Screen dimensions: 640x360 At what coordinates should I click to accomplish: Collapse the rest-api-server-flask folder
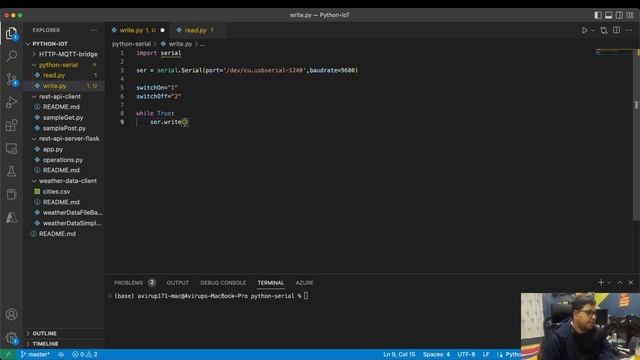(x=64, y=138)
